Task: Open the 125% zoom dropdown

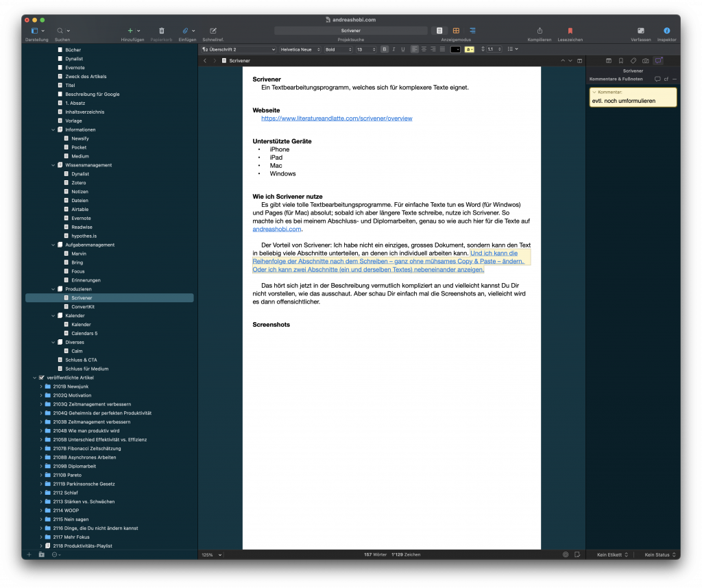Action: [x=211, y=555]
